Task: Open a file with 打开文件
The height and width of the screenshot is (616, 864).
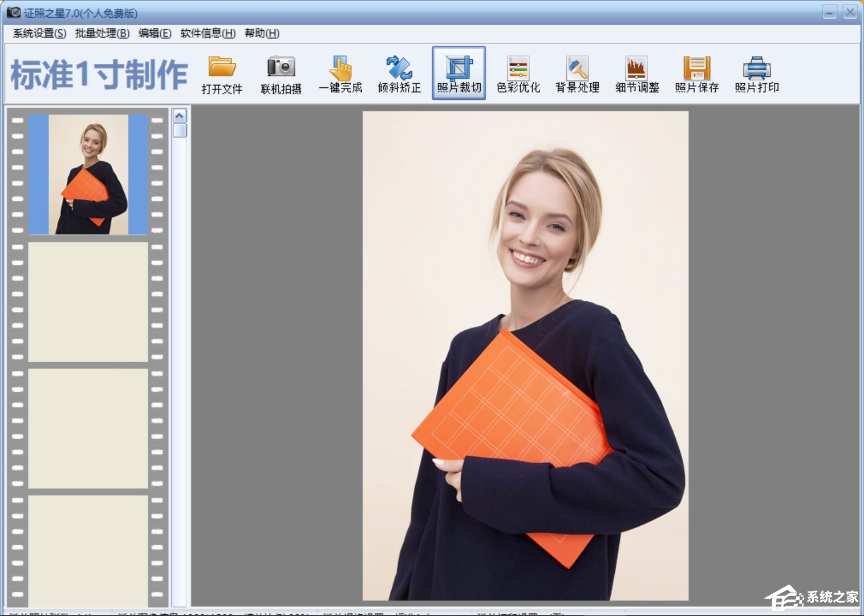Action: pos(222,74)
